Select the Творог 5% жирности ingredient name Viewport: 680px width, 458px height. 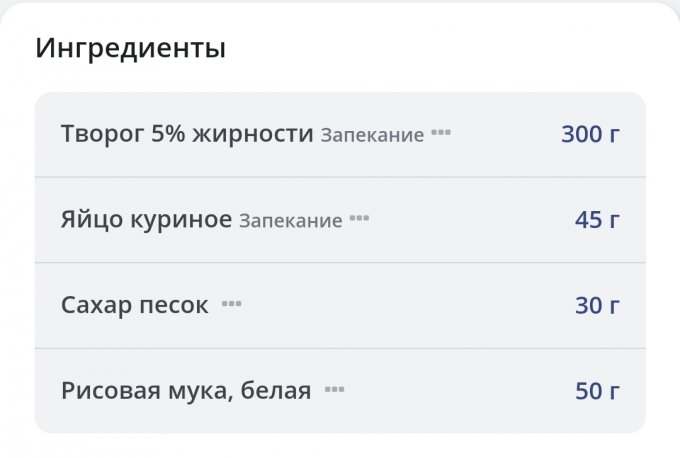187,134
